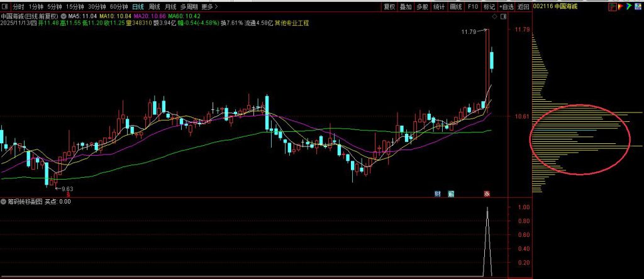Viewport: 644px width, 279px height.
Task: Toggle the left side panel icon
Action: pos(4,6)
